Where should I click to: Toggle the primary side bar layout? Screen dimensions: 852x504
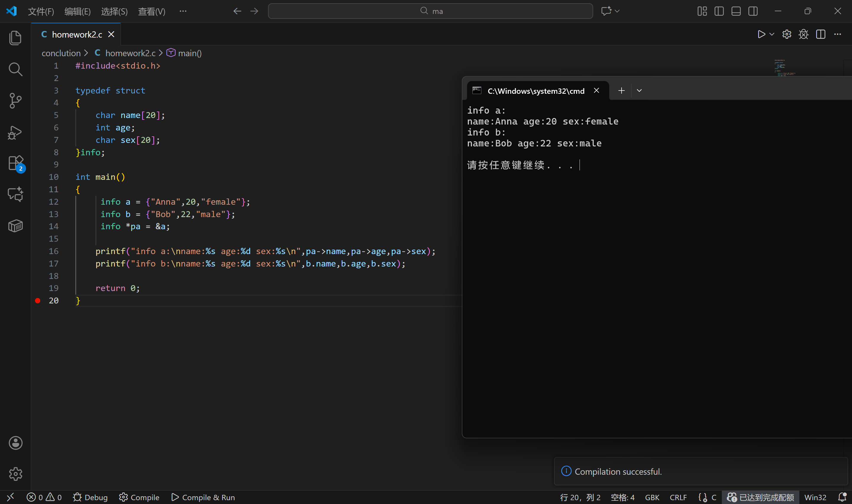click(x=719, y=11)
